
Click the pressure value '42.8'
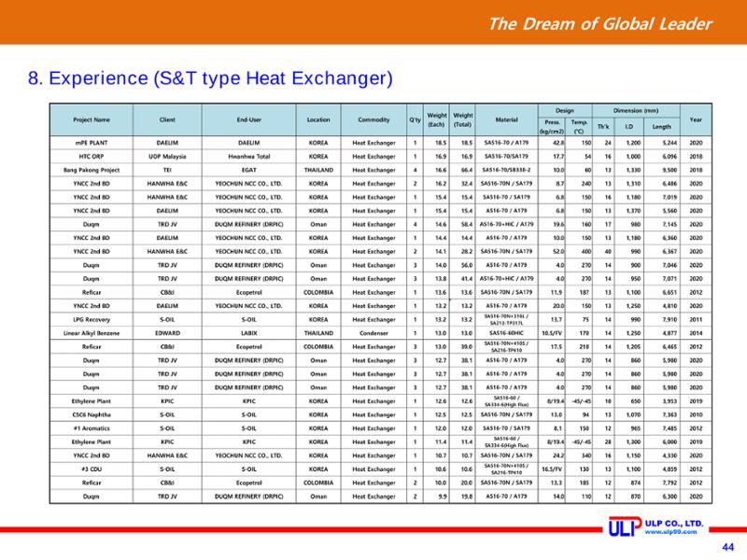coord(558,143)
